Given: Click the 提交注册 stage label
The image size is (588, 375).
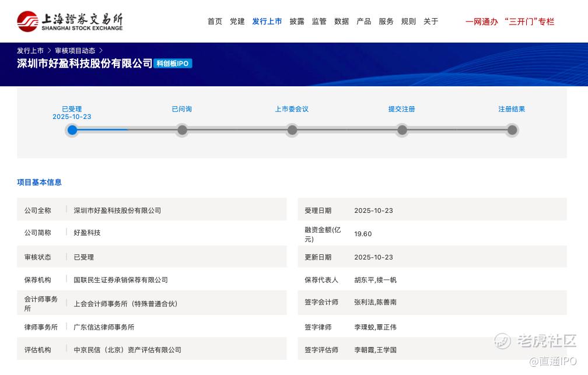Looking at the screenshot, I should [x=401, y=108].
